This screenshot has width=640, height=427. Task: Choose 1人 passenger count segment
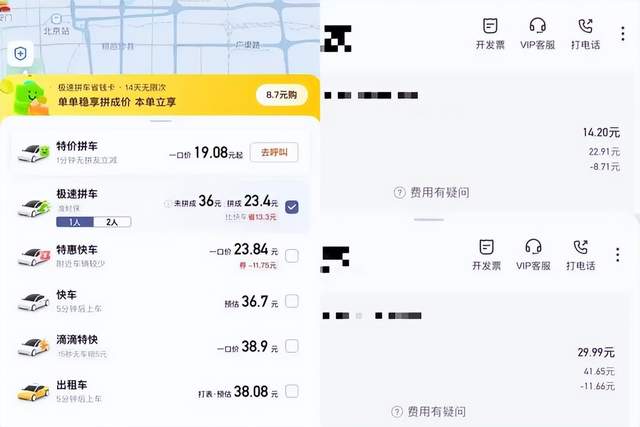(x=75, y=222)
